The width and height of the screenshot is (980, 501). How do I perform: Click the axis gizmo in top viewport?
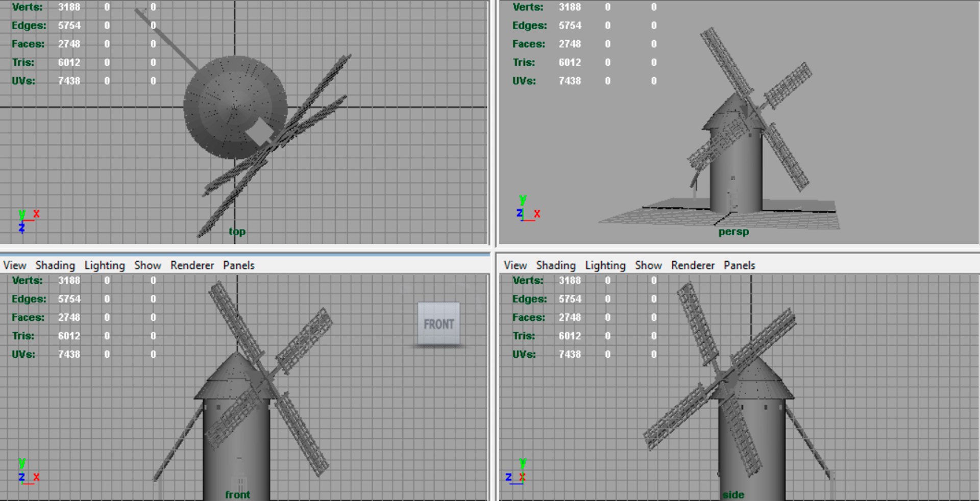coord(29,221)
